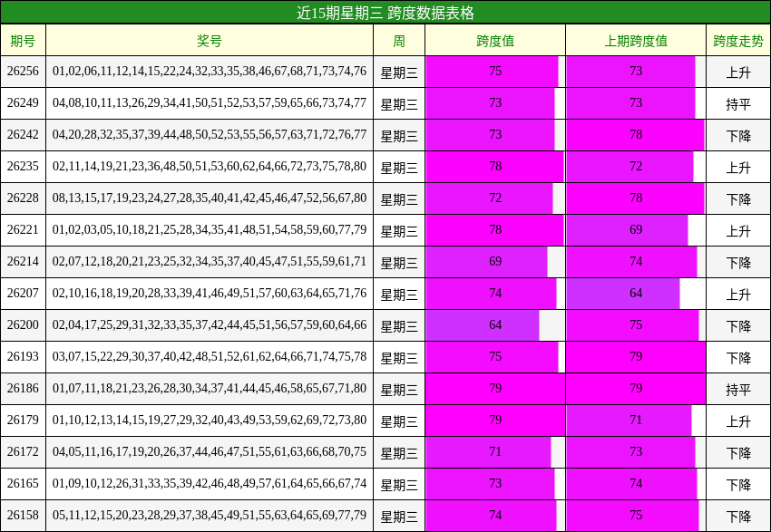Click the winning numbers of period 26242

pos(210,135)
